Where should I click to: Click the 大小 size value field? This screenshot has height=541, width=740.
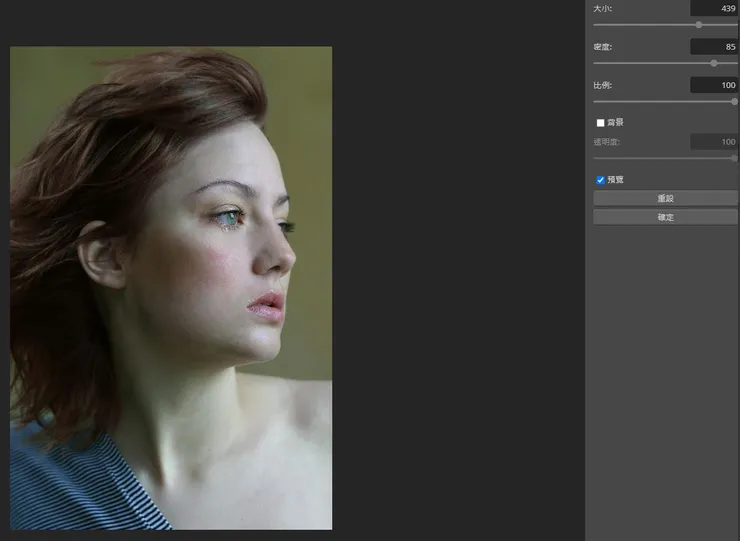click(x=714, y=8)
